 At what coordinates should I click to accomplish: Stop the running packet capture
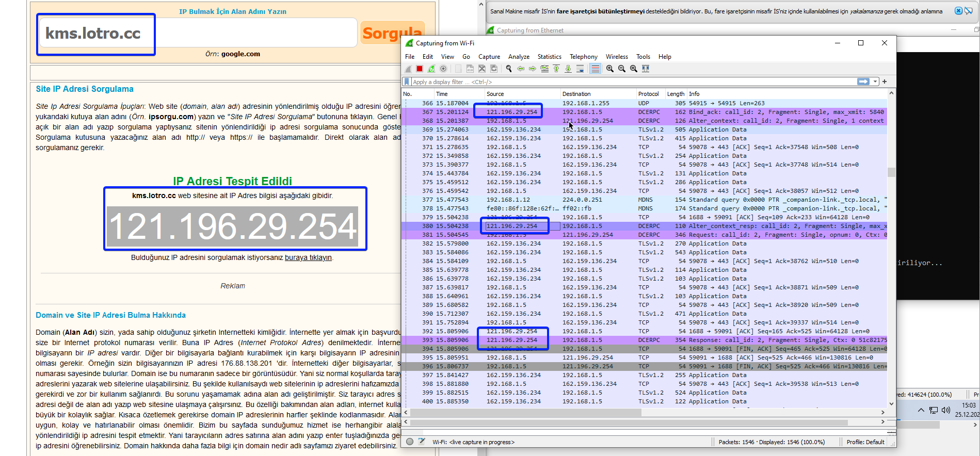click(420, 69)
